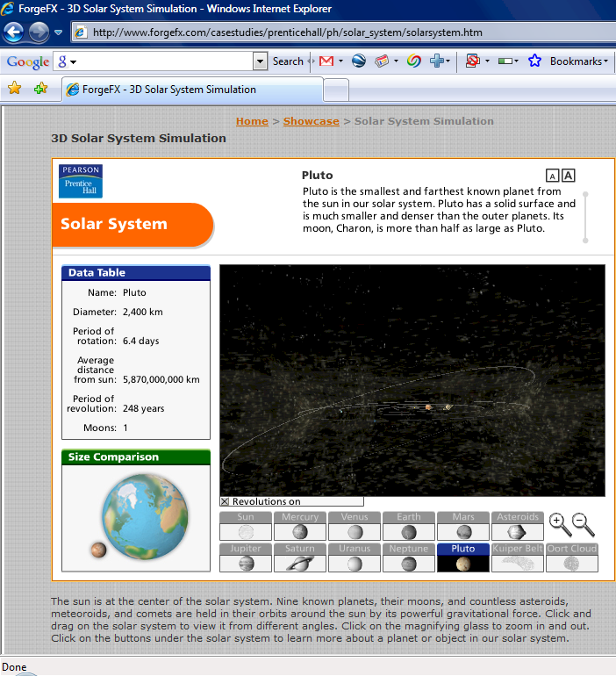616x676 pixels.
Task: Click the Earth image in Size Comparison
Action: click(145, 516)
